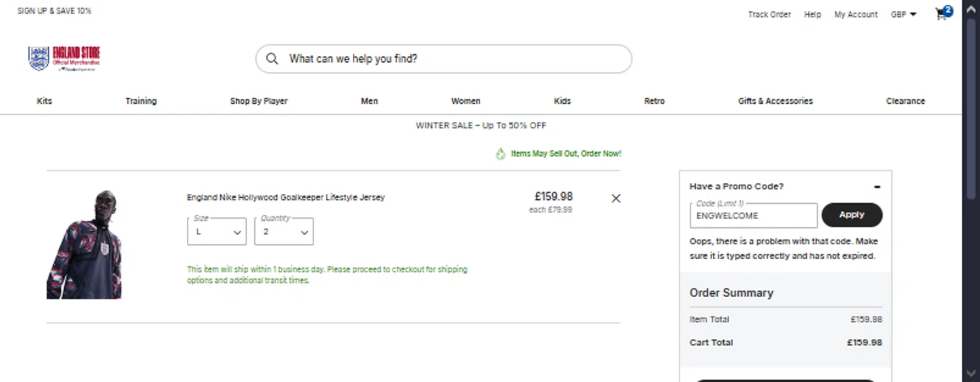Click the Help link
The height and width of the screenshot is (382, 980).
[x=812, y=14]
